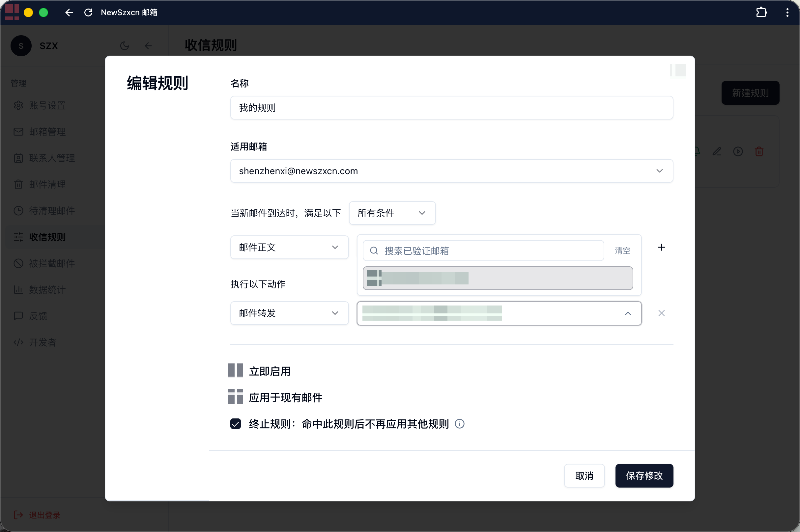Remove the action with the X icon
The width and height of the screenshot is (800, 532).
661,313
